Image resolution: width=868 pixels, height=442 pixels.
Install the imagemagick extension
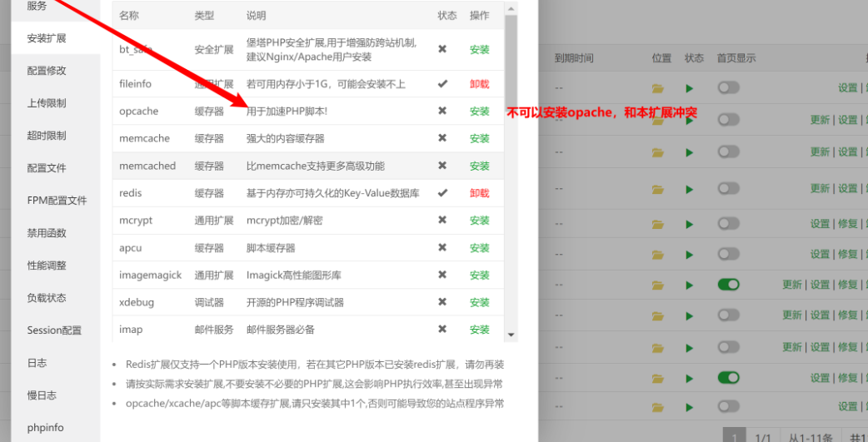click(x=479, y=275)
